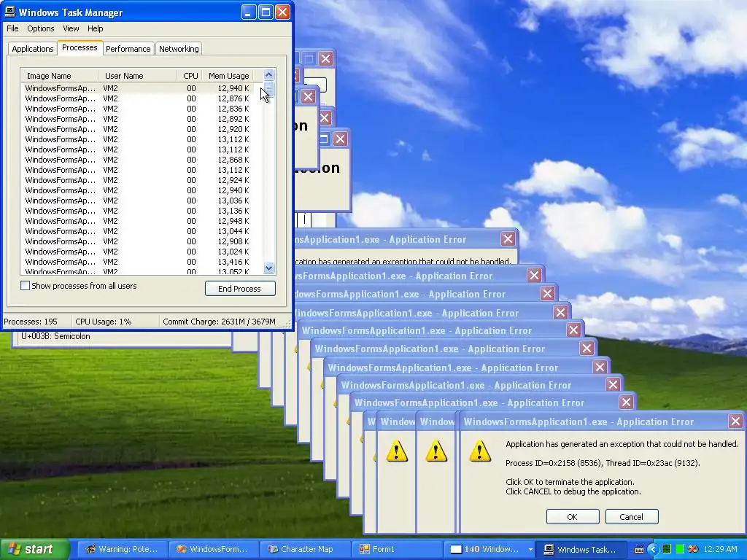Select the process using 13,044 K

141,231
